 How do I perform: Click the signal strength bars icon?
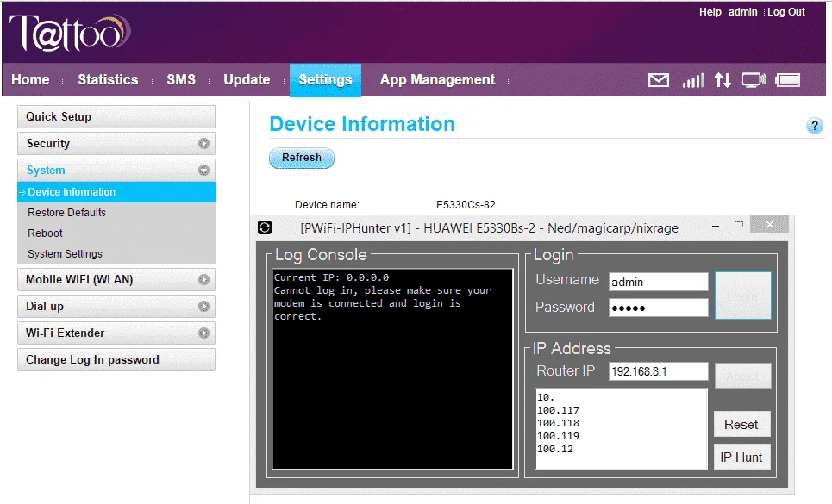coord(693,80)
